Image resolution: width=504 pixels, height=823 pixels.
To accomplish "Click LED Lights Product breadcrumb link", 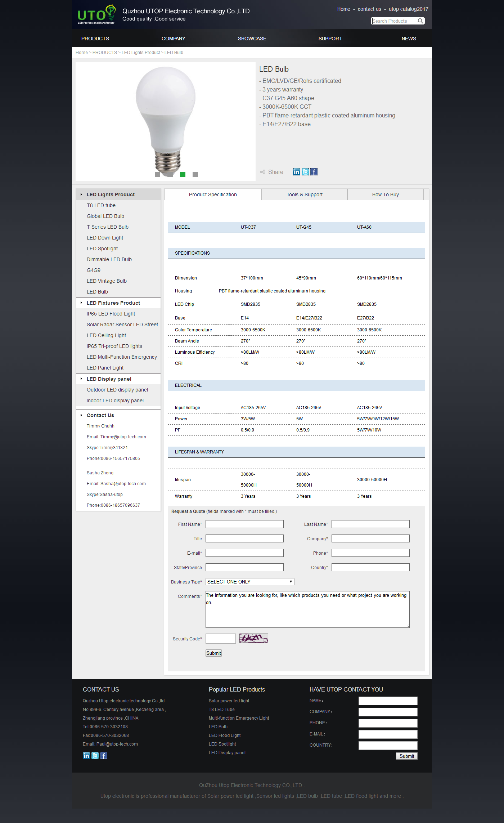I will [141, 53].
